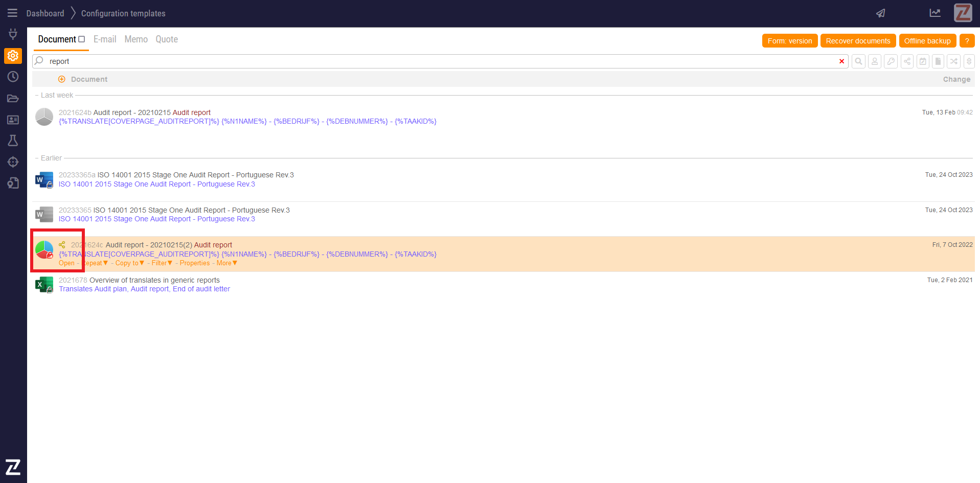
Task: Open the flask icon in left sidebar
Action: [13, 141]
